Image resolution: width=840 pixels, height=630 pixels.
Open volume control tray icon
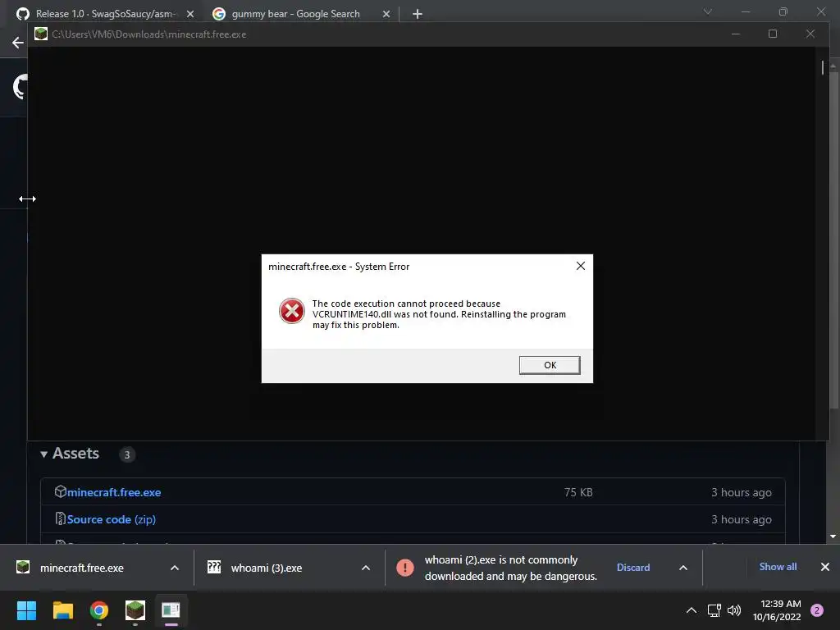(x=734, y=610)
